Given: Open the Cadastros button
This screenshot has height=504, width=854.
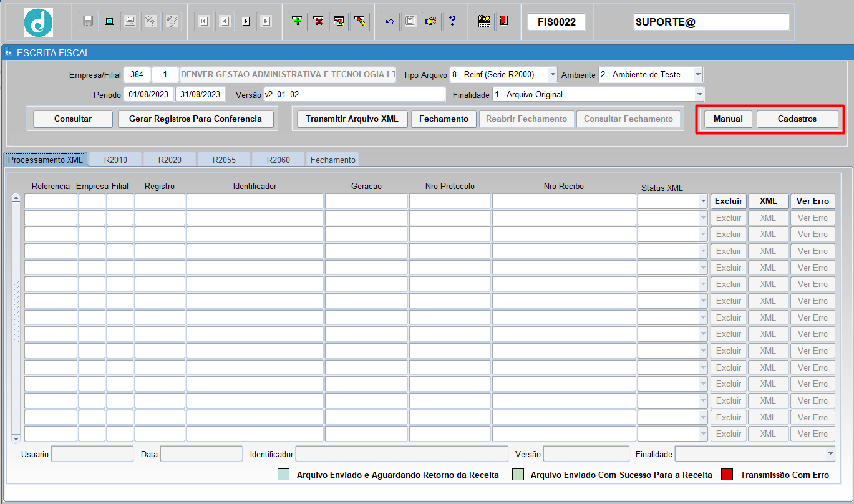Looking at the screenshot, I should (x=797, y=119).
